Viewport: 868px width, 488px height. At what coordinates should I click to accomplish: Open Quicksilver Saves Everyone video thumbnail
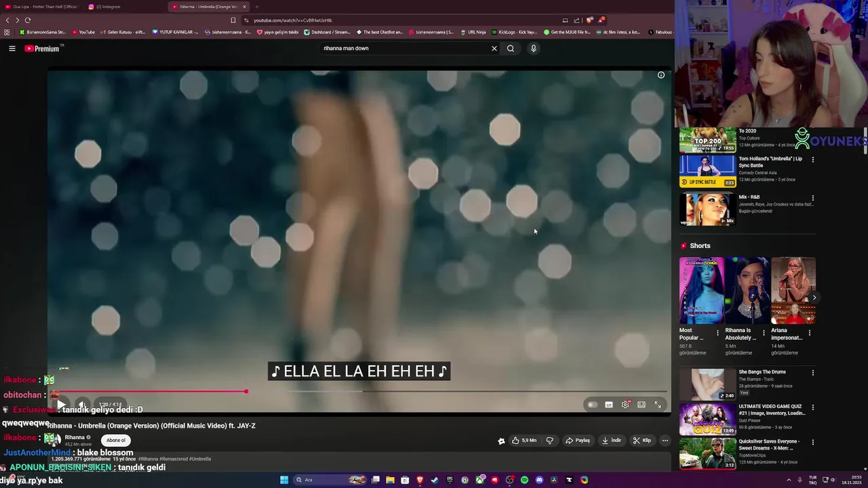[x=707, y=454]
